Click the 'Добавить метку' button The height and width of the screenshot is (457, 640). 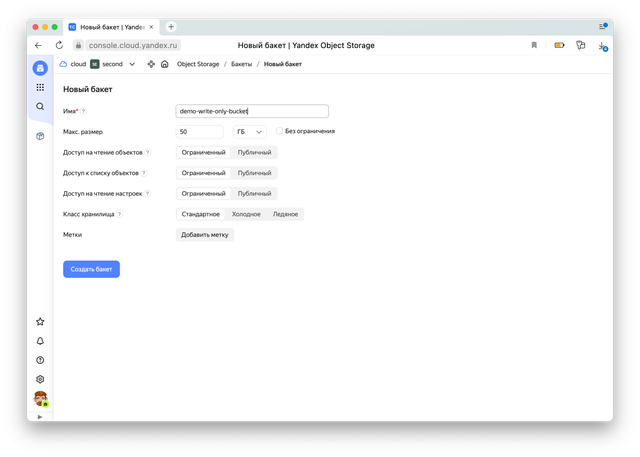205,235
